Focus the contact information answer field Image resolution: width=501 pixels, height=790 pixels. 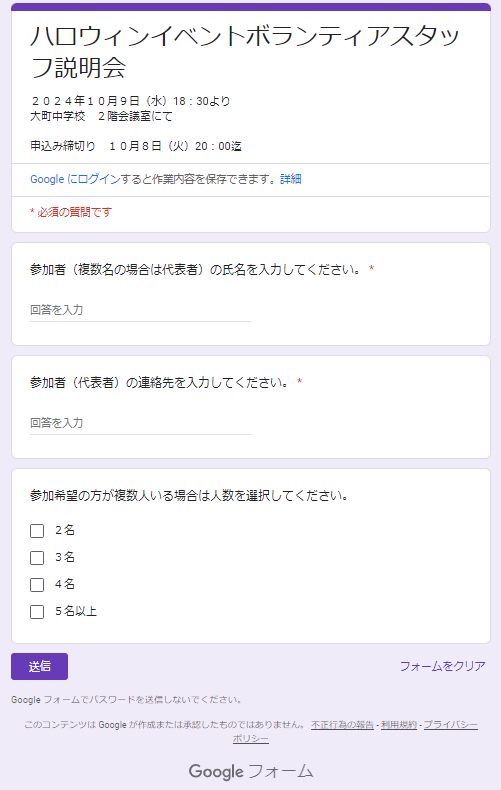(140, 423)
